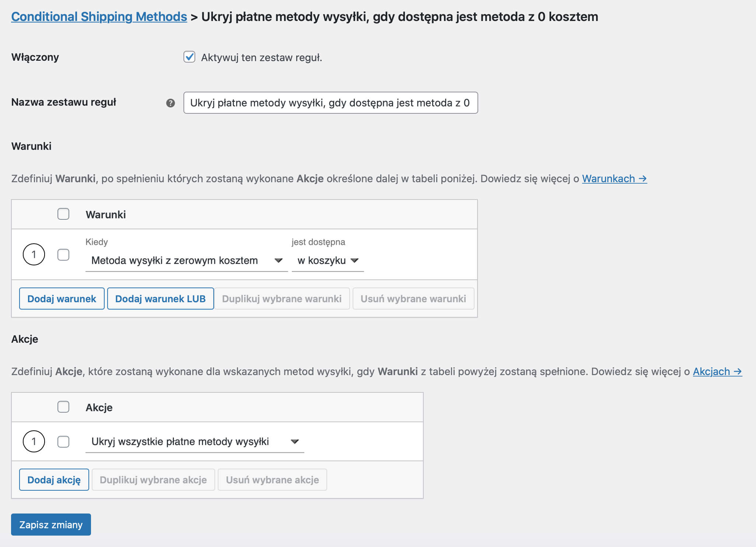Check the first condition row checkbox
This screenshot has width=756, height=547.
(x=63, y=254)
